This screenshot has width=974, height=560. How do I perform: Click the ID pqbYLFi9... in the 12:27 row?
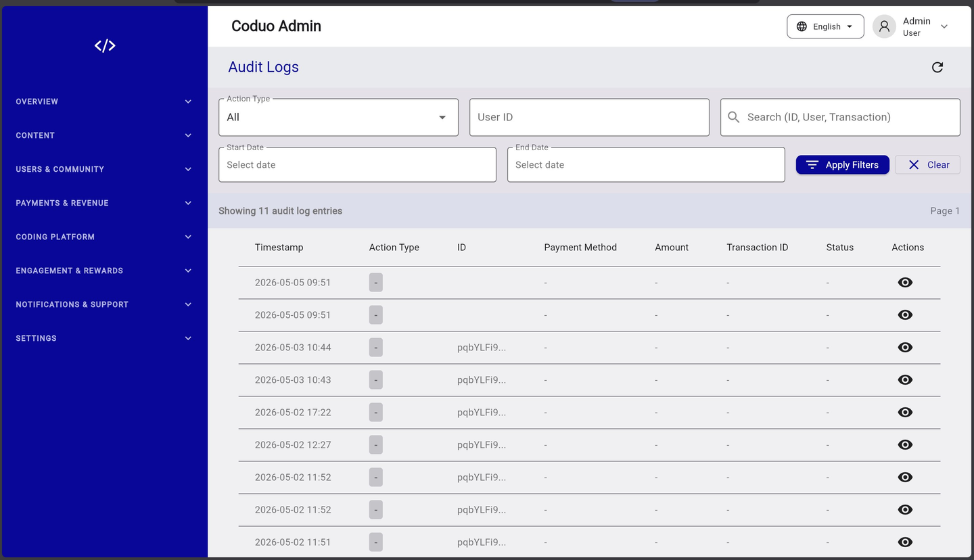[482, 445]
